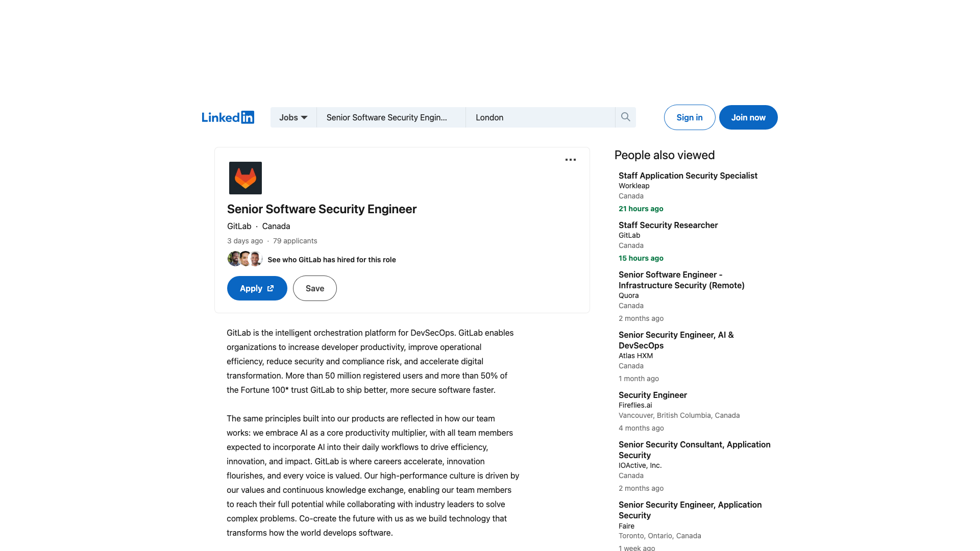Click the Senior Software Security Engineer heading
Screen dimensions: 980x551
[322, 209]
